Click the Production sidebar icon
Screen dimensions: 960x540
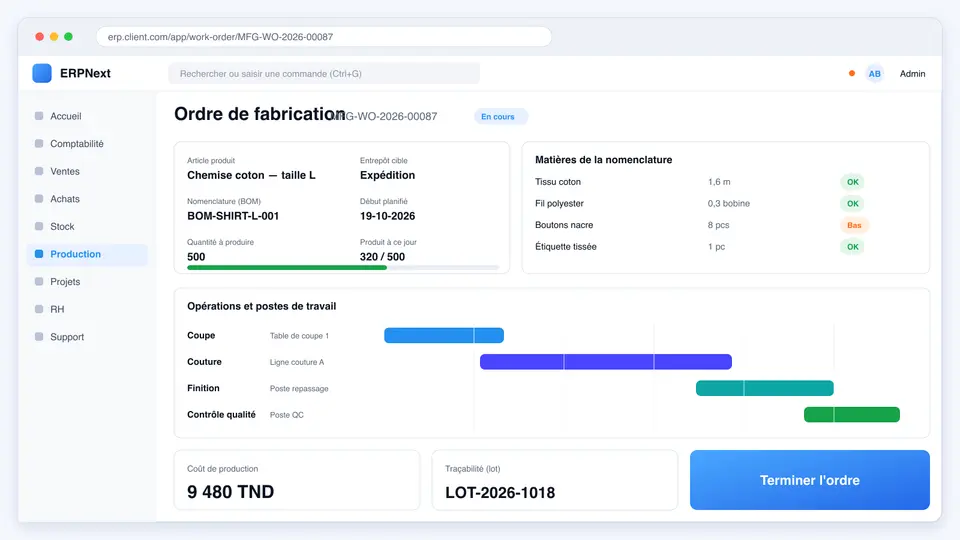[39, 253]
